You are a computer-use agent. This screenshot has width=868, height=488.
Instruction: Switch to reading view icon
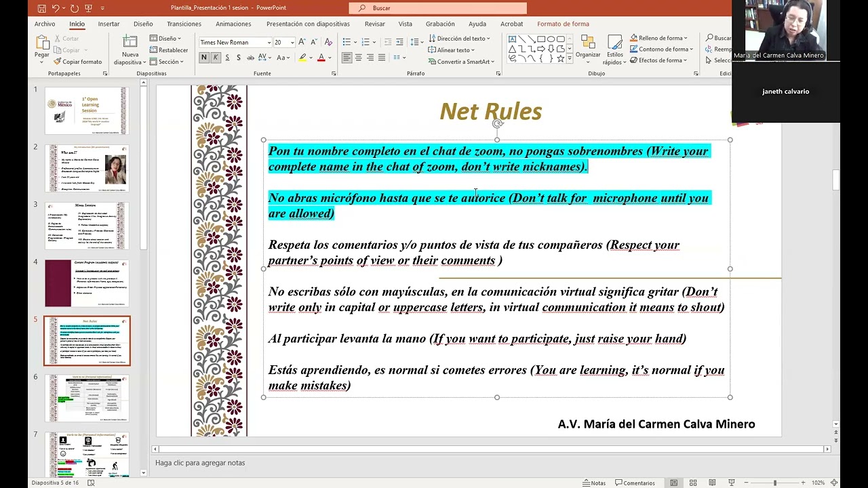[712, 483]
